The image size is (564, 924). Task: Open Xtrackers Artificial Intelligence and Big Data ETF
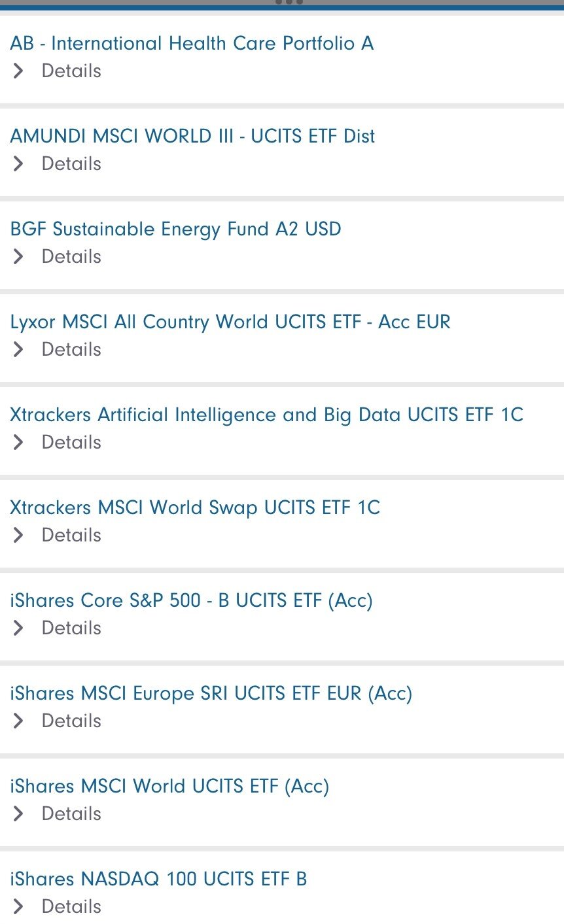(266, 415)
